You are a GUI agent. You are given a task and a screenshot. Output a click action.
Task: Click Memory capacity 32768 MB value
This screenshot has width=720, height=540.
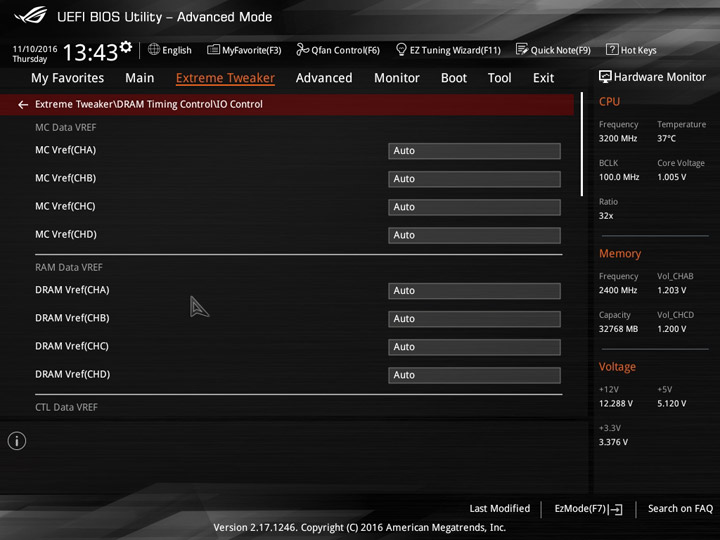click(x=618, y=329)
